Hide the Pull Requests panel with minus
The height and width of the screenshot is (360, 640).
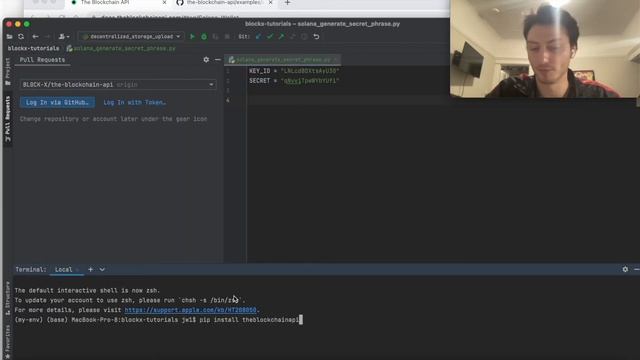[218, 60]
